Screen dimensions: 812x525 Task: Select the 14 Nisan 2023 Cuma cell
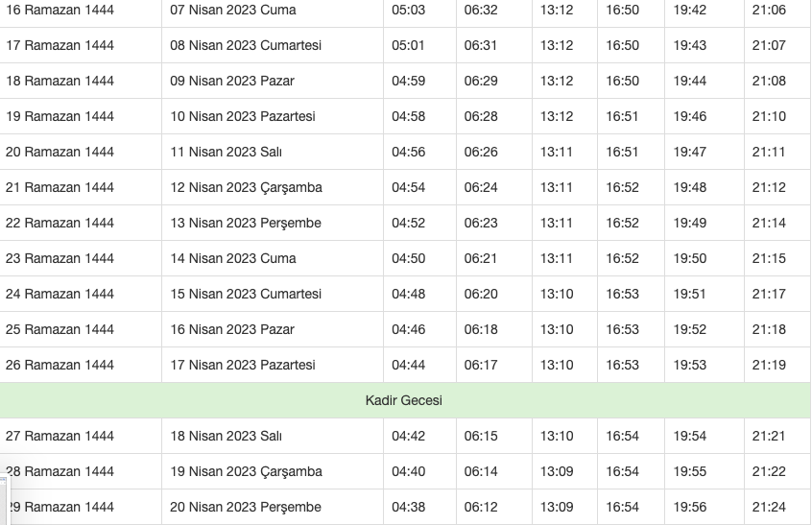tap(233, 258)
